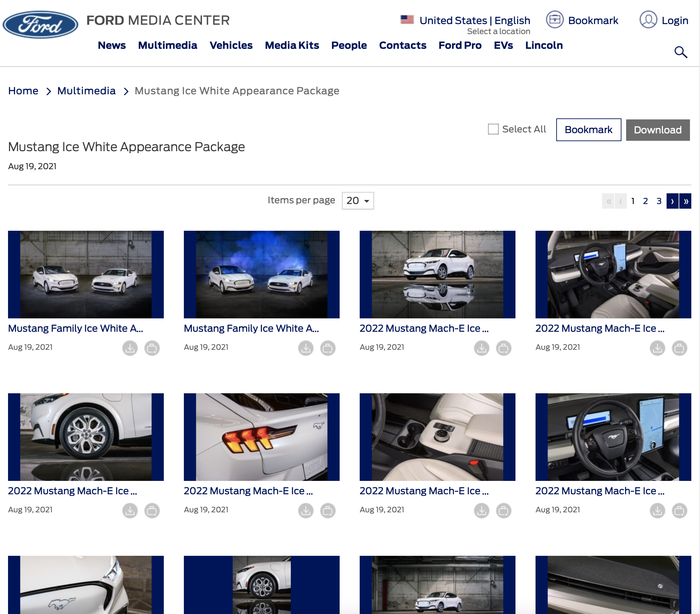
Task: Bookmark the first Mustang Family image
Action: click(152, 348)
